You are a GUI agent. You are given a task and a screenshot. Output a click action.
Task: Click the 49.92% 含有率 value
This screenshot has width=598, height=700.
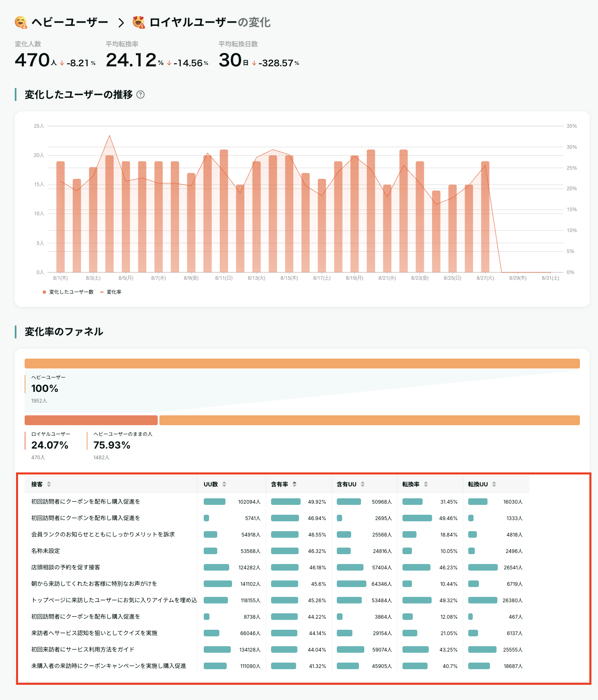(317, 502)
